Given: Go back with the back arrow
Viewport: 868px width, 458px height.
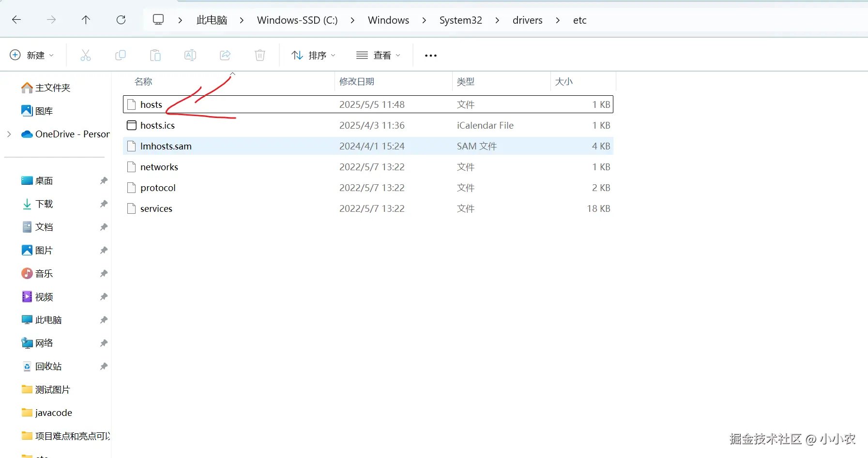Looking at the screenshot, I should [16, 20].
